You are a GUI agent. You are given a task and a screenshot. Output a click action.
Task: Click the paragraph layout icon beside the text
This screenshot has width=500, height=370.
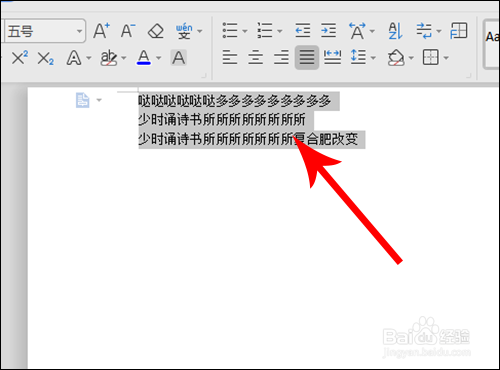coord(82,100)
